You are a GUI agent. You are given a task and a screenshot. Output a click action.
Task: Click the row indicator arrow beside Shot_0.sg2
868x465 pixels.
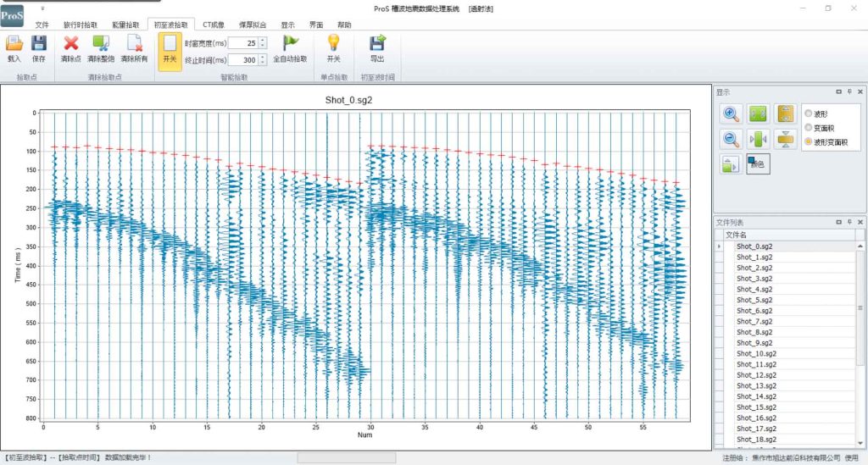pyautogui.click(x=719, y=246)
